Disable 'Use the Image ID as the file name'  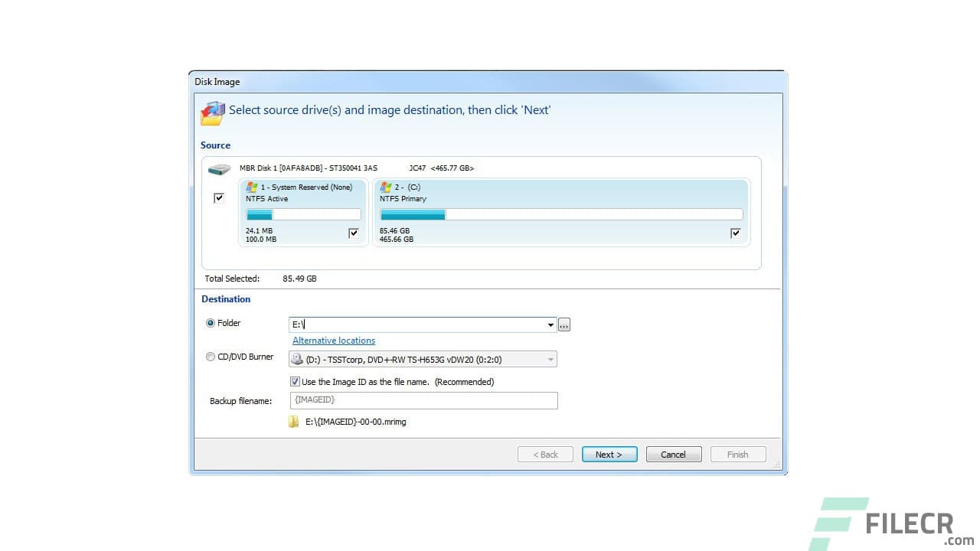point(295,381)
